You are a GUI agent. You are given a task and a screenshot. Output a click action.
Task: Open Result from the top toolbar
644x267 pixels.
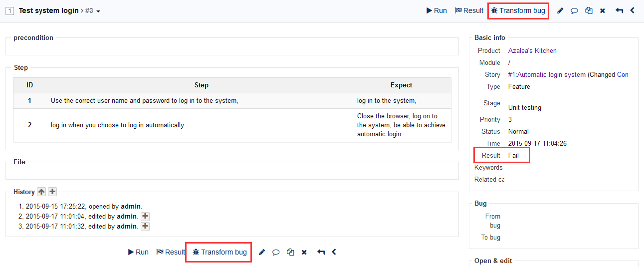click(x=469, y=10)
